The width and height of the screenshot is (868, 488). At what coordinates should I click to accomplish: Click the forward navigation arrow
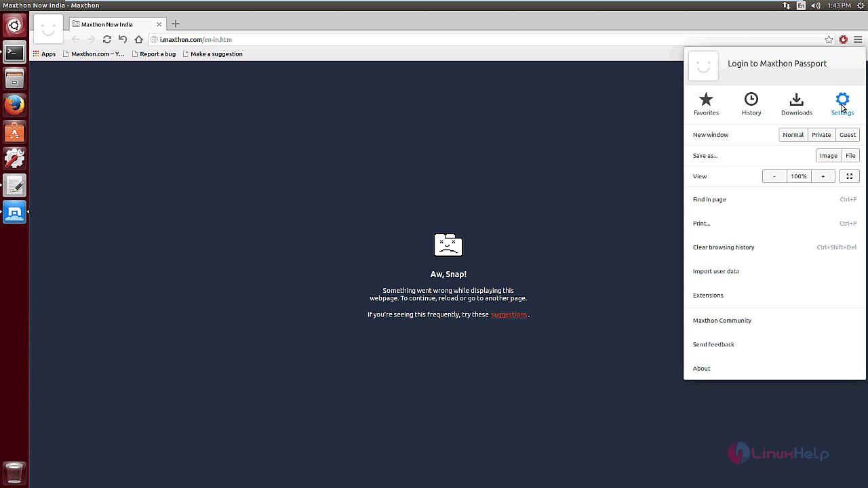tap(92, 39)
